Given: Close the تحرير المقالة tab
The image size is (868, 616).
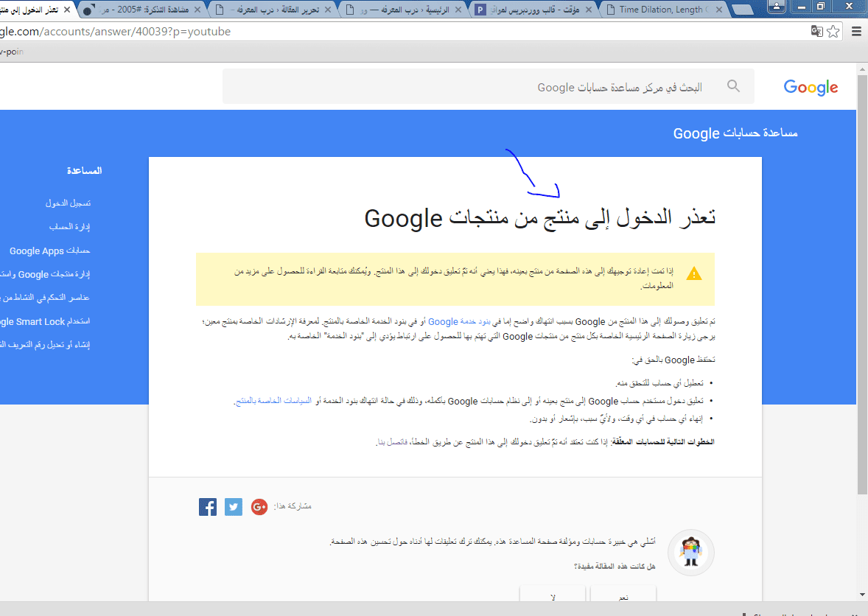Looking at the screenshot, I should pos(328,10).
